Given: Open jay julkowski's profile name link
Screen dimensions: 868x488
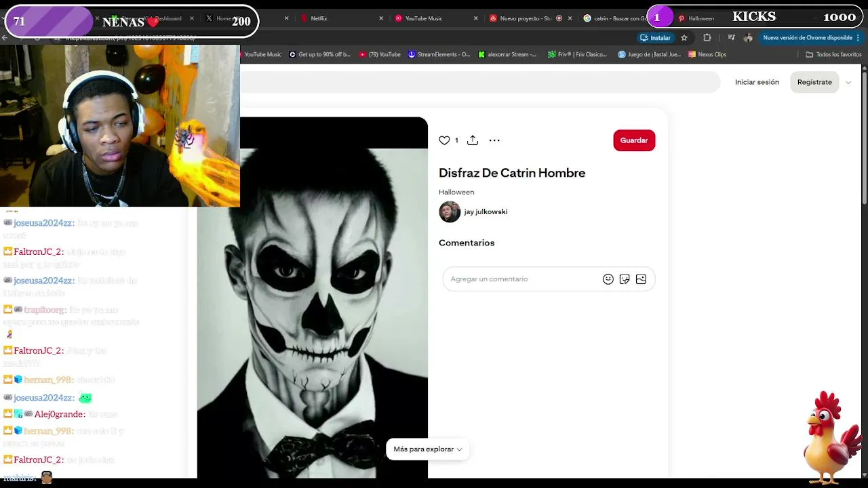Looking at the screenshot, I should pos(486,212).
